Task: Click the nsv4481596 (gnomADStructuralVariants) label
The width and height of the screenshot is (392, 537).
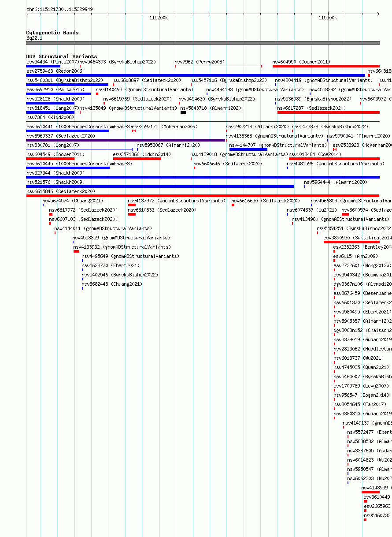Action: tap(336, 164)
